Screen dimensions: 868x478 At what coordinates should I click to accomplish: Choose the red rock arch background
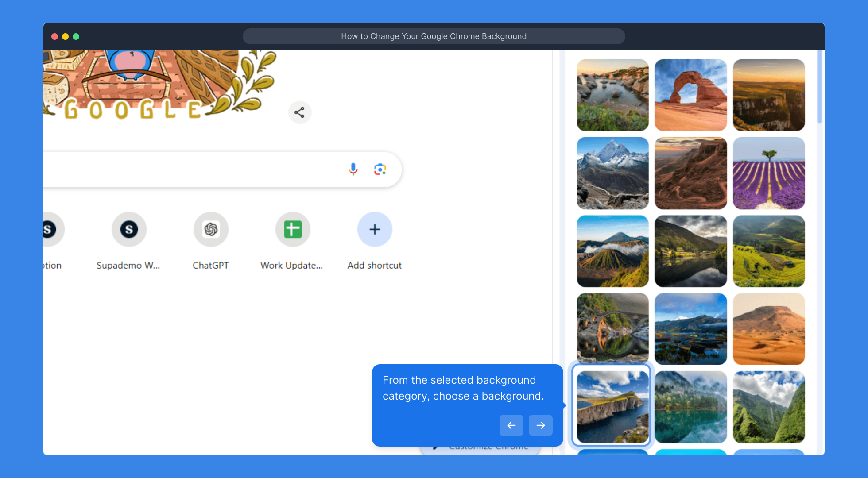tap(690, 95)
